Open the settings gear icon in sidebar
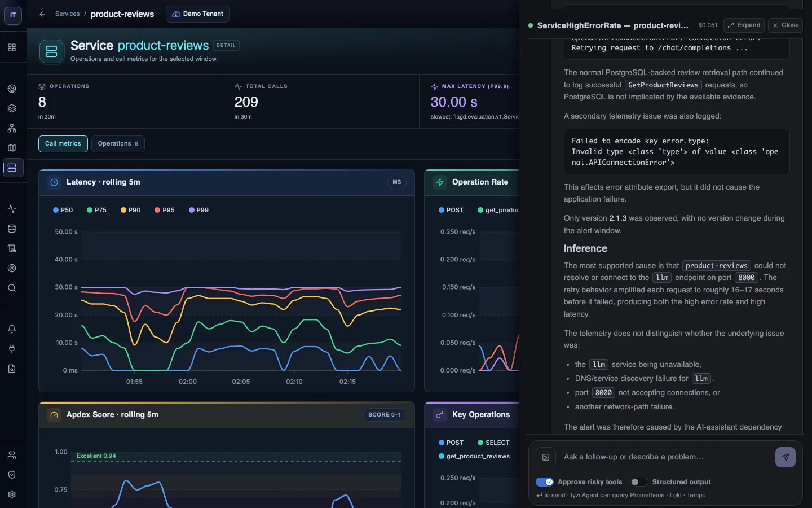 pos(12,494)
